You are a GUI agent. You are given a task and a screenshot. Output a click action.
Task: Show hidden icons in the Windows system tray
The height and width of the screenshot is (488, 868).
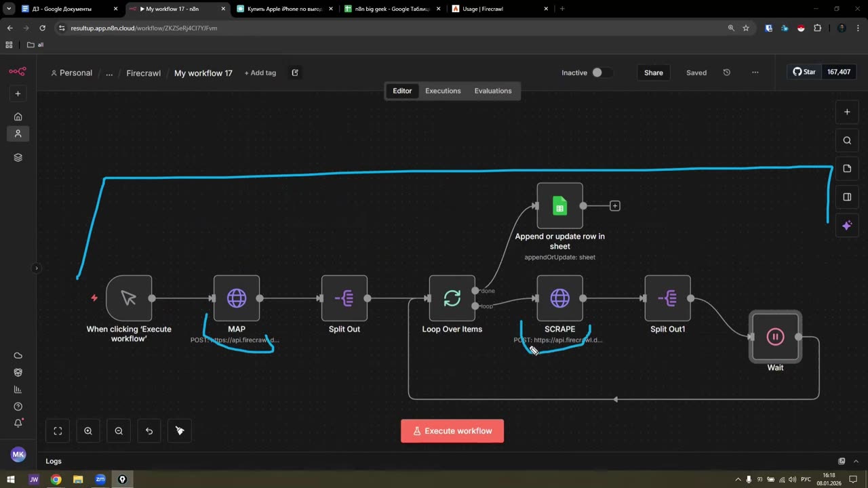738,479
